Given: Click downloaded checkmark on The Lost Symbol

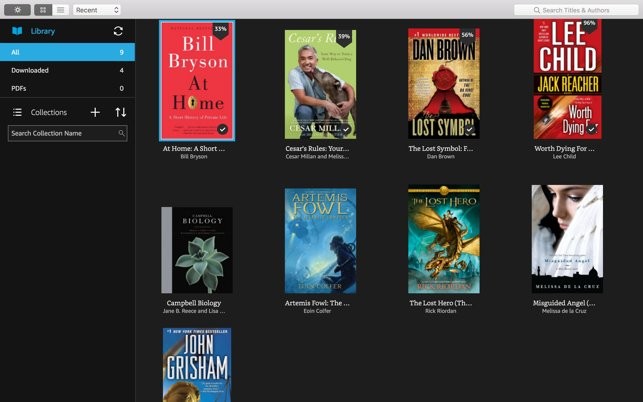Looking at the screenshot, I should tap(470, 130).
